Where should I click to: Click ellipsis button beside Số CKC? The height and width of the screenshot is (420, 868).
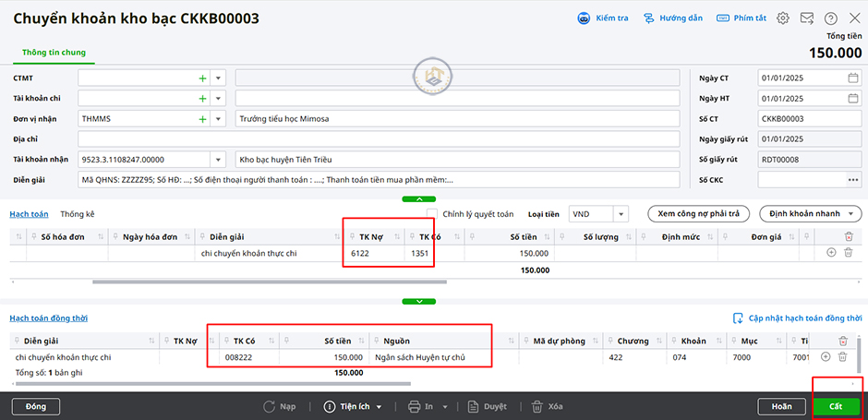click(851, 179)
